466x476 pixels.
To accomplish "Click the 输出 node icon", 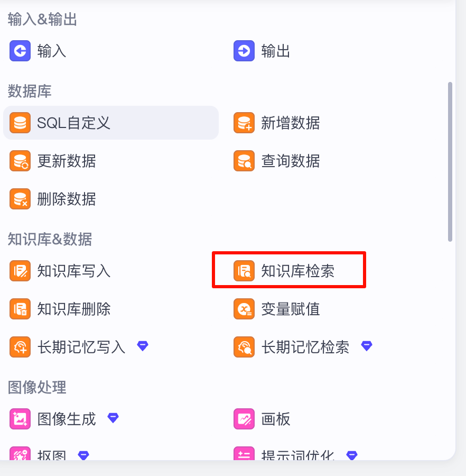I will tap(244, 51).
